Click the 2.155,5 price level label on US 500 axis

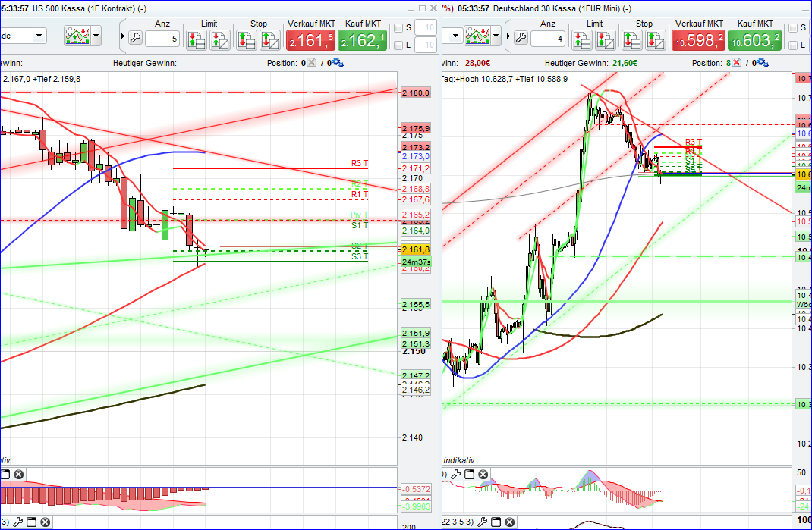point(416,304)
